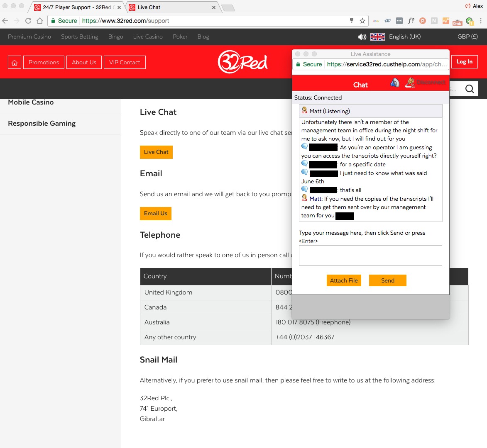This screenshot has height=448, width=487.
Task: Open Sports Betting in the top menu
Action: pyautogui.click(x=80, y=37)
